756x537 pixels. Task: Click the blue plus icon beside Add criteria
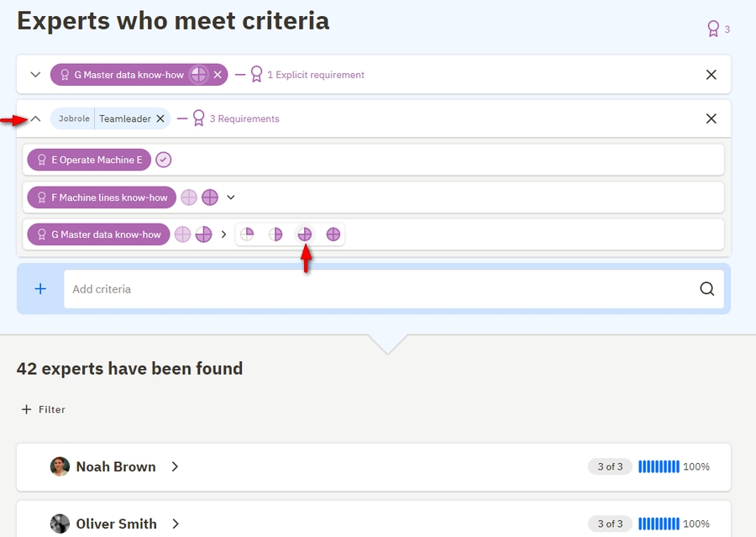(39, 288)
